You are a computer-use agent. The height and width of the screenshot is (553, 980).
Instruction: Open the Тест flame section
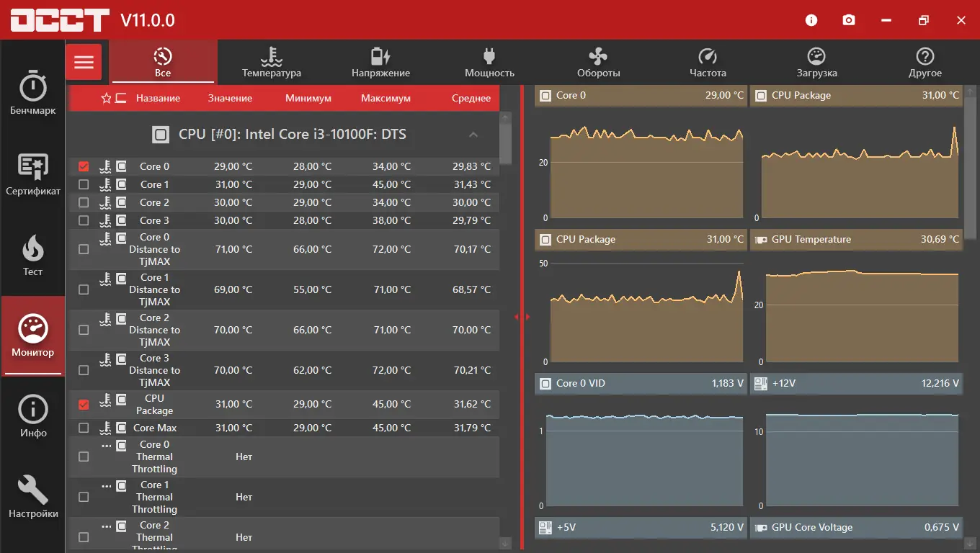click(32, 255)
